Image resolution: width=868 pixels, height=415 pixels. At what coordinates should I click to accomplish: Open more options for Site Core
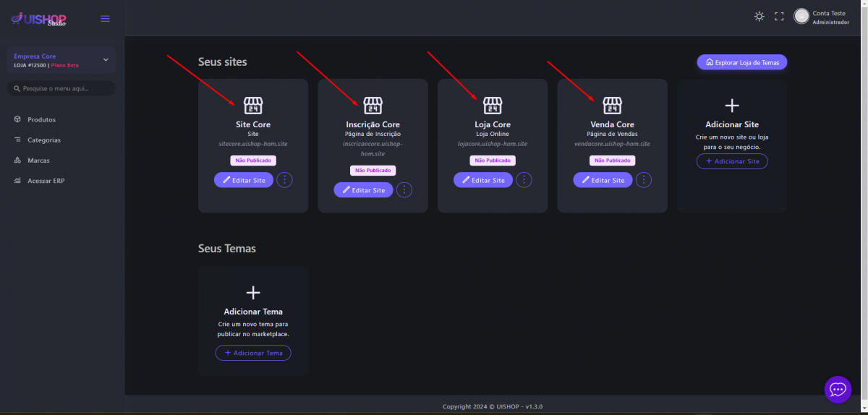pos(285,180)
